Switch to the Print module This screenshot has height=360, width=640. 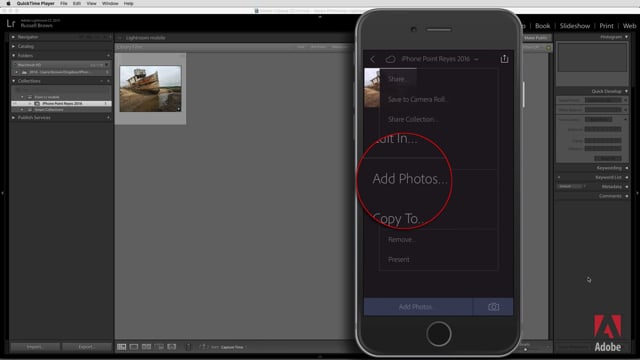pos(606,26)
